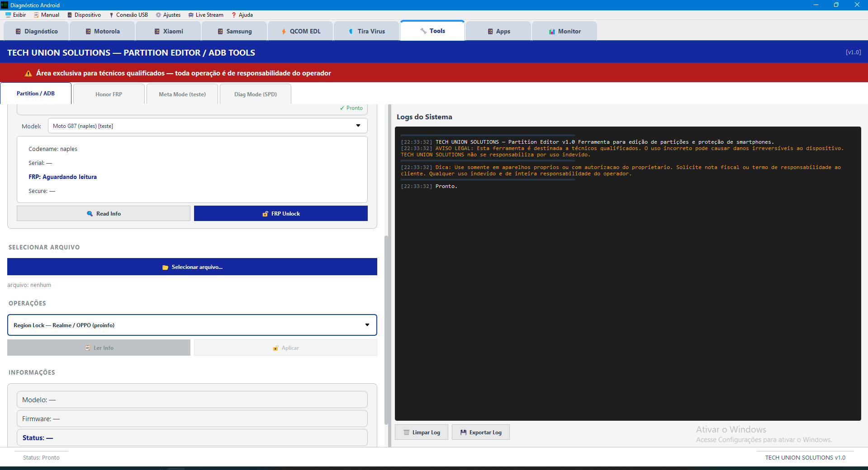Switch to the Diagnóstico tab
This screenshot has width=868, height=470.
click(36, 31)
